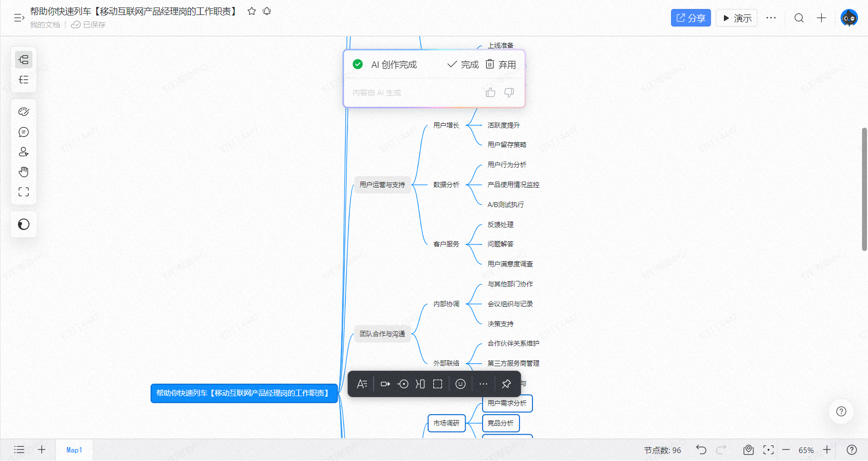Open the floating help circle button
868x461 pixels.
pos(841,411)
